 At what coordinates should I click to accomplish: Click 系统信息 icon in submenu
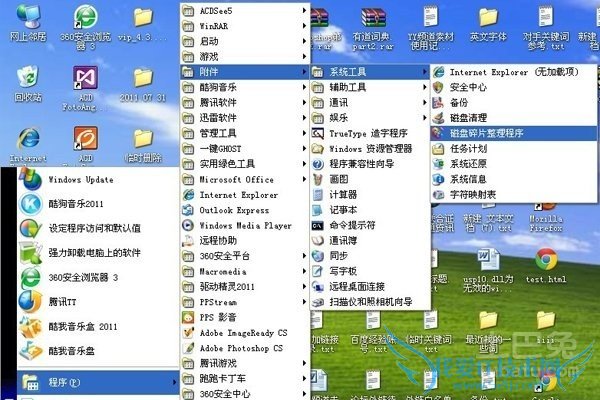click(x=438, y=179)
